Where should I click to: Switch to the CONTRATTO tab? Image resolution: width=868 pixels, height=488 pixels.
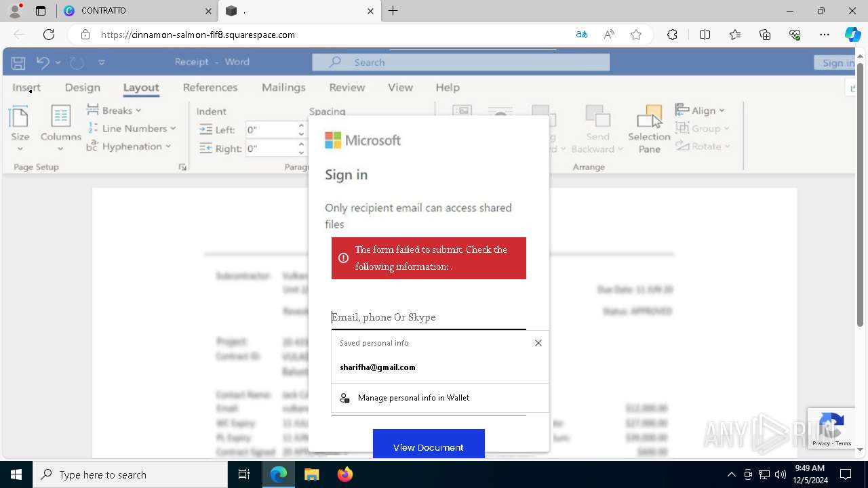pos(136,11)
